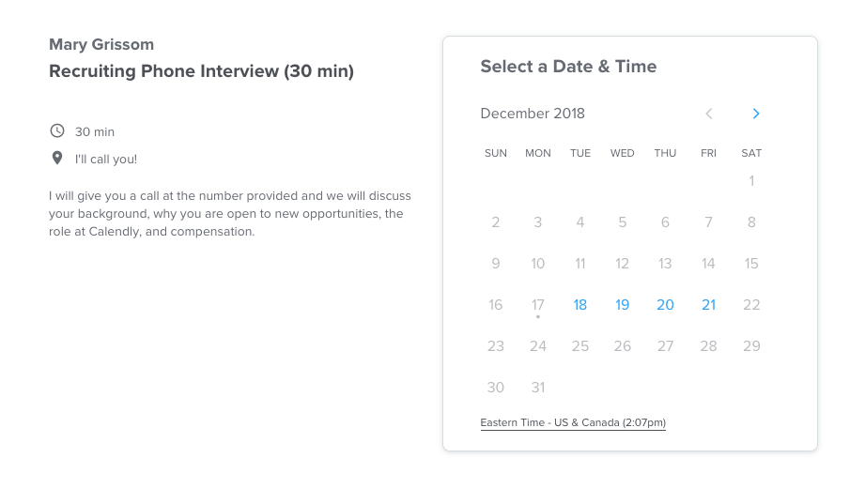Go to previous month arrow
This screenshot has width=865, height=504.
point(709,114)
